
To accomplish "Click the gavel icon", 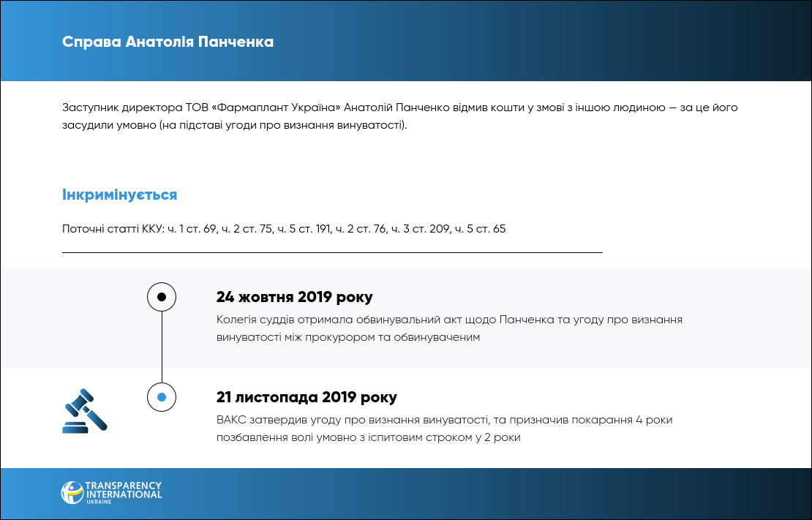I will [x=84, y=411].
